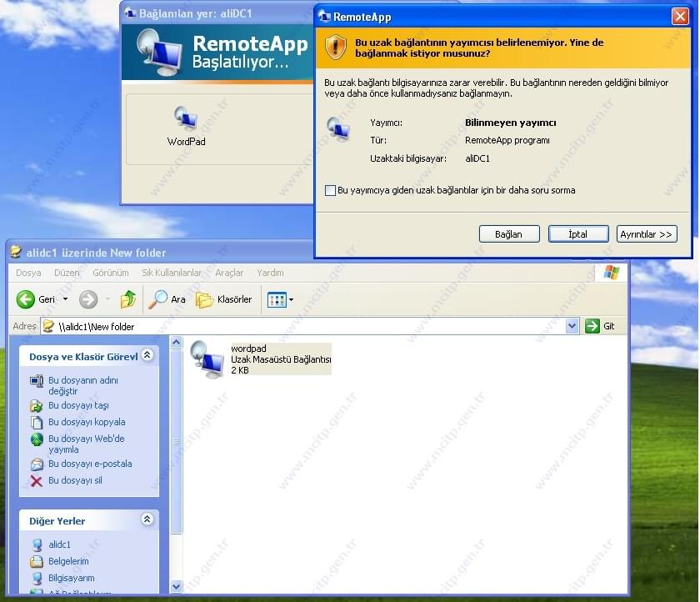Click the RemoteApp logo in the banner

pos(158,53)
